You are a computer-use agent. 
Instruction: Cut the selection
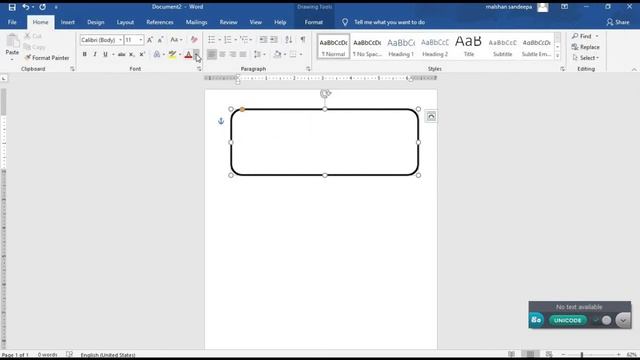(33, 36)
